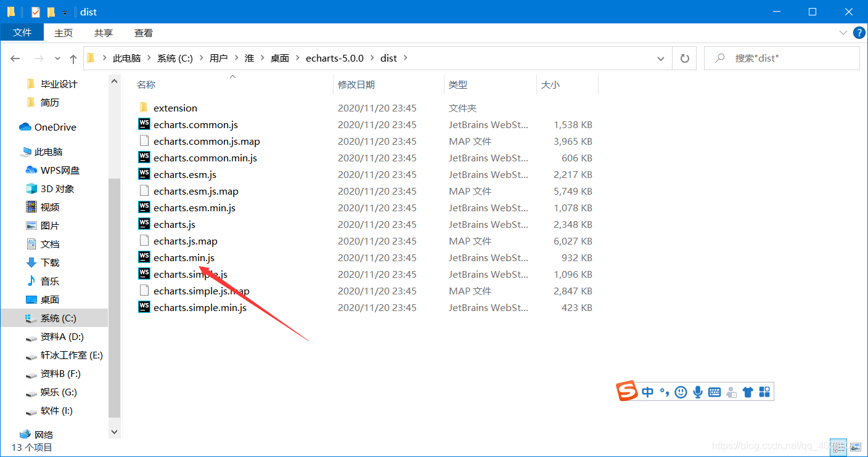
Task: Go up one folder level
Action: coord(73,59)
